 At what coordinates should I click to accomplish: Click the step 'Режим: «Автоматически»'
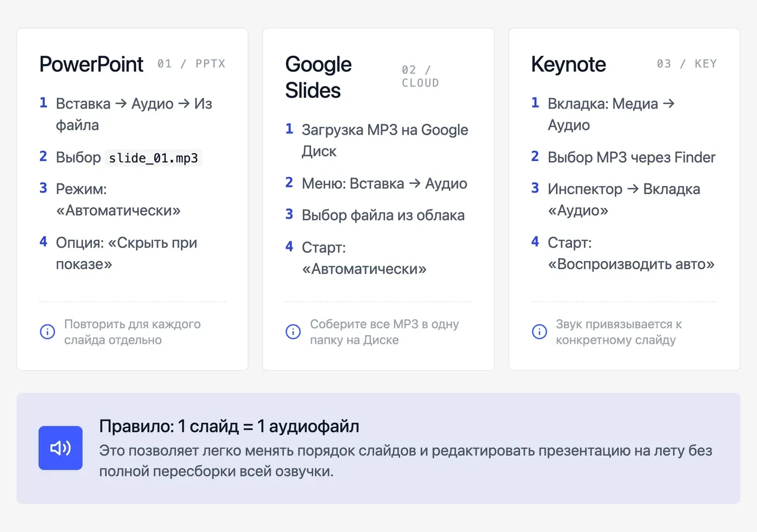(118, 199)
